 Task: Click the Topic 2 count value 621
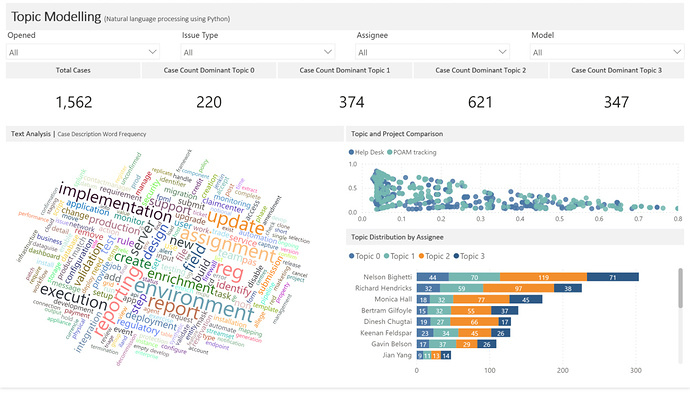(x=480, y=103)
